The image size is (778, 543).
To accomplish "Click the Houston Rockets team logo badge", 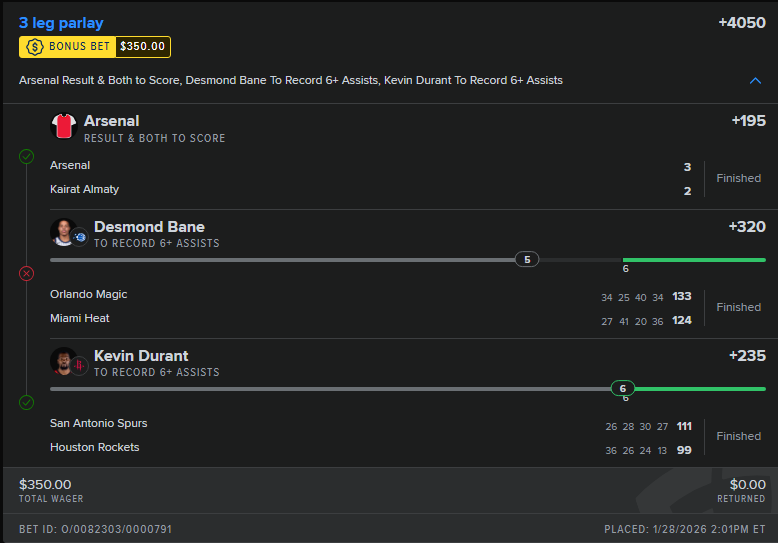I will pos(79,366).
